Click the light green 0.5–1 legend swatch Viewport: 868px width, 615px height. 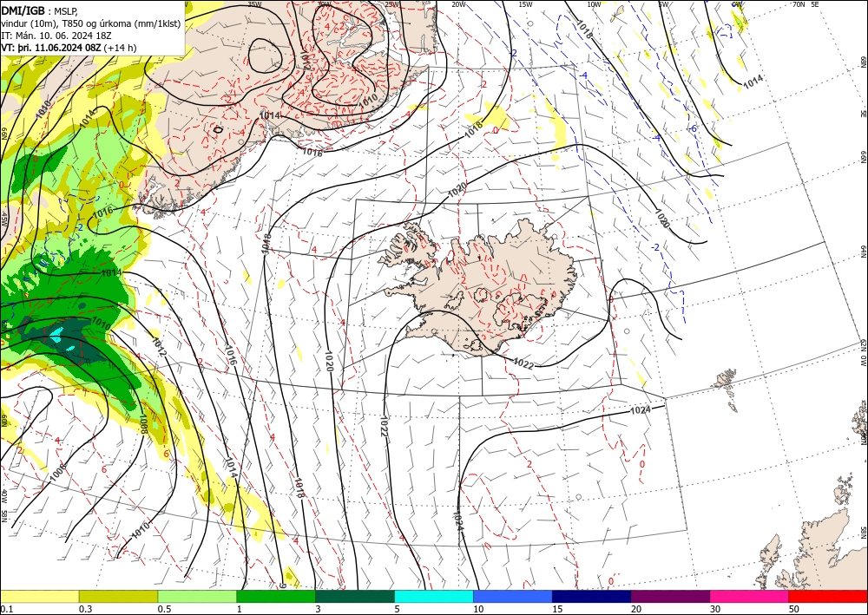click(197, 597)
